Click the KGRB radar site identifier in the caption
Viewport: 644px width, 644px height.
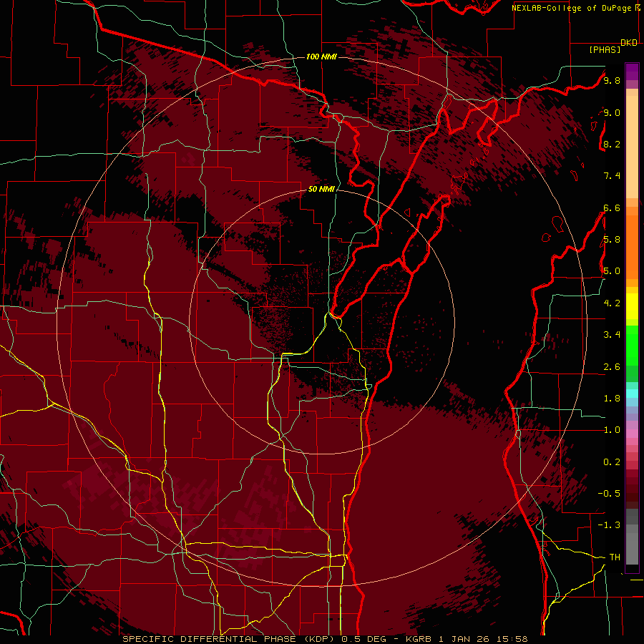(x=418, y=639)
